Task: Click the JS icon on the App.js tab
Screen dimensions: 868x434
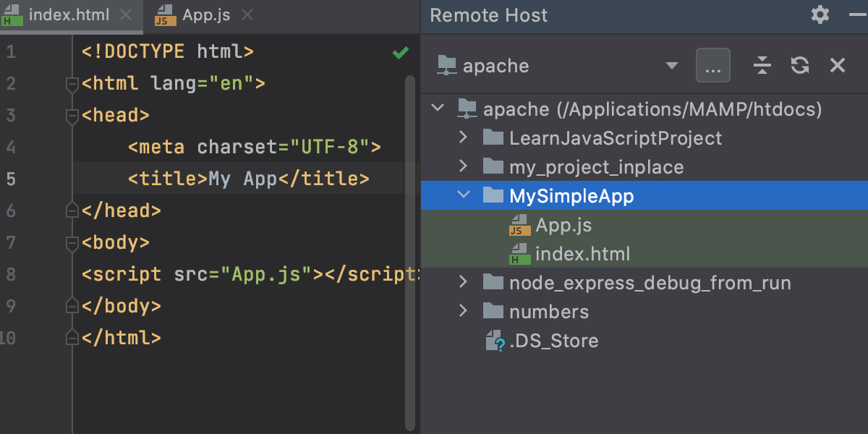Action: (163, 13)
